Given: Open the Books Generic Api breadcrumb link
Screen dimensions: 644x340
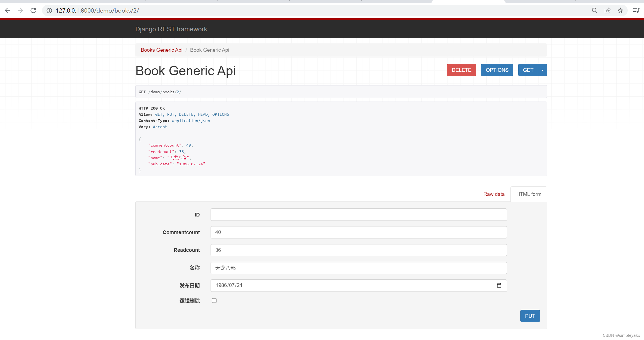Looking at the screenshot, I should point(161,50).
